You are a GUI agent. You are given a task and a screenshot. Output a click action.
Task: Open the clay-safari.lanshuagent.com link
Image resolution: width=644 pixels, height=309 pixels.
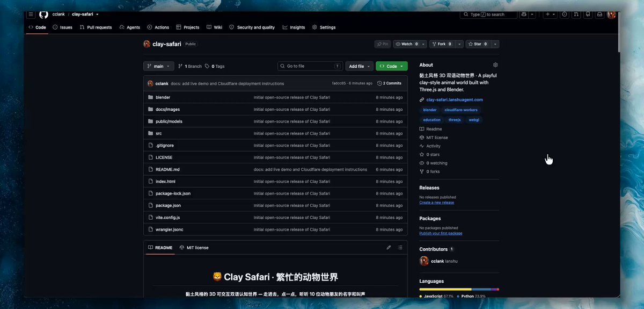coord(455,99)
